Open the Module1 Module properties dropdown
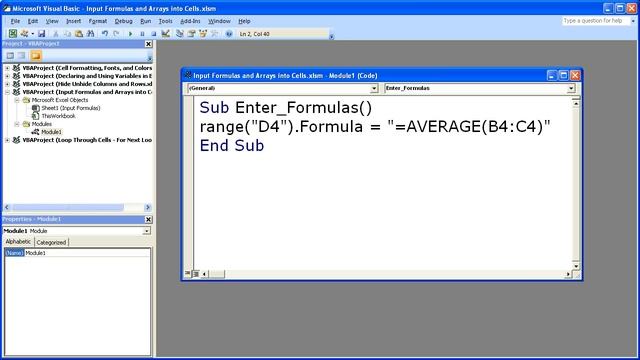640x360 pixels. [x=146, y=231]
